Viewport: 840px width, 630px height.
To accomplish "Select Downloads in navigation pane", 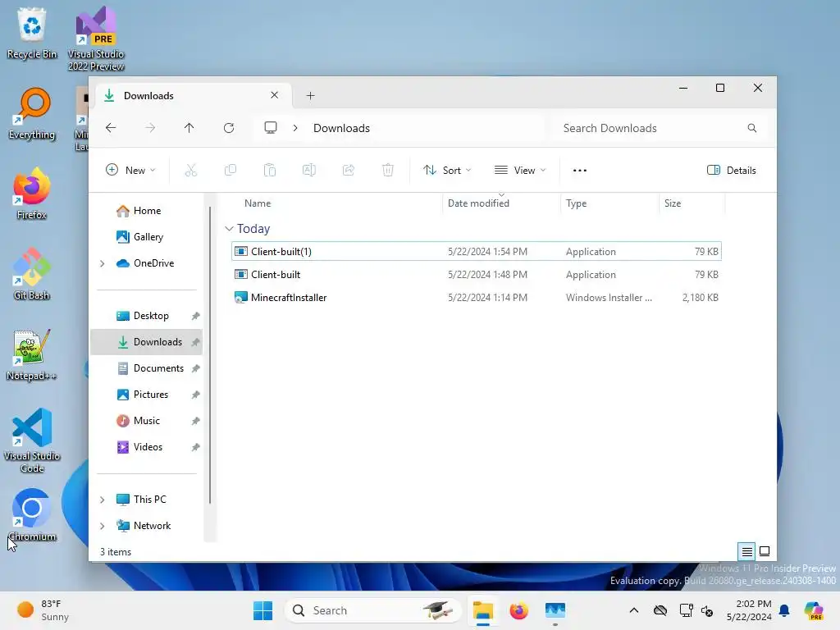I will point(146,342).
